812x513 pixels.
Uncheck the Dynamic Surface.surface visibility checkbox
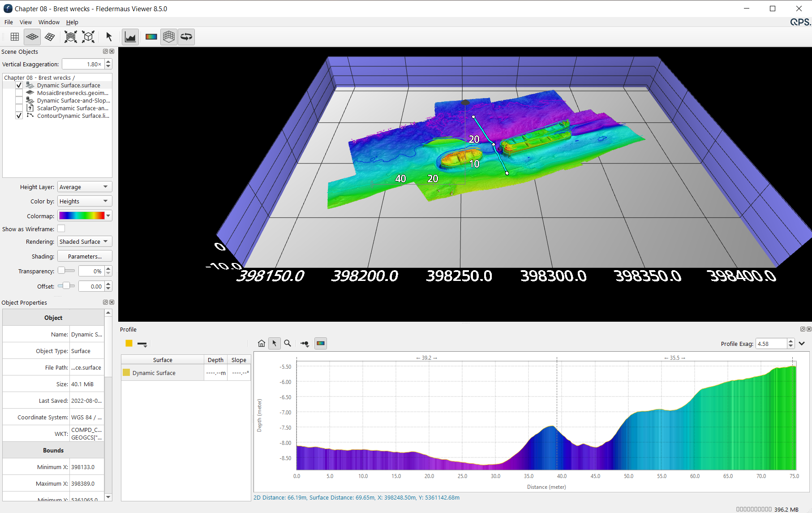point(19,85)
